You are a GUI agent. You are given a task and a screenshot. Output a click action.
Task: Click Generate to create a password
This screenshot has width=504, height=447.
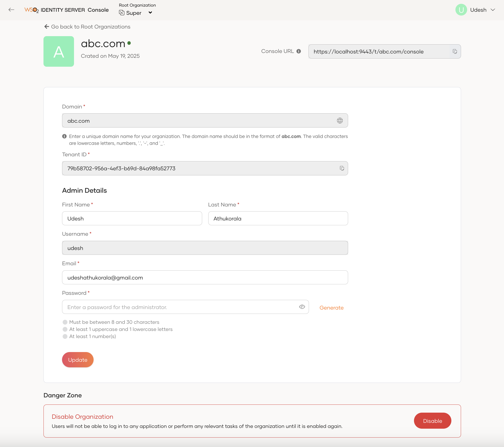[x=331, y=308]
